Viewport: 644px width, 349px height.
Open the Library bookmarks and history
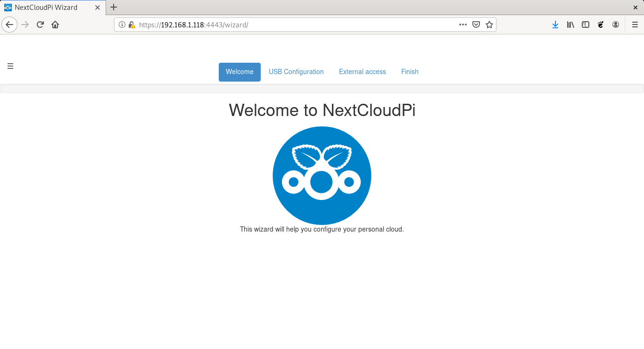tap(570, 25)
